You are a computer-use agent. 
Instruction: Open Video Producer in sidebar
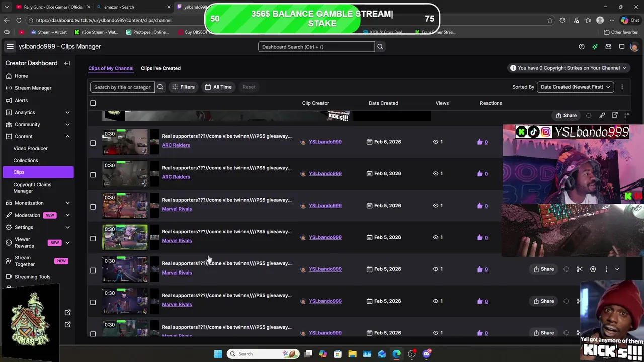30,149
